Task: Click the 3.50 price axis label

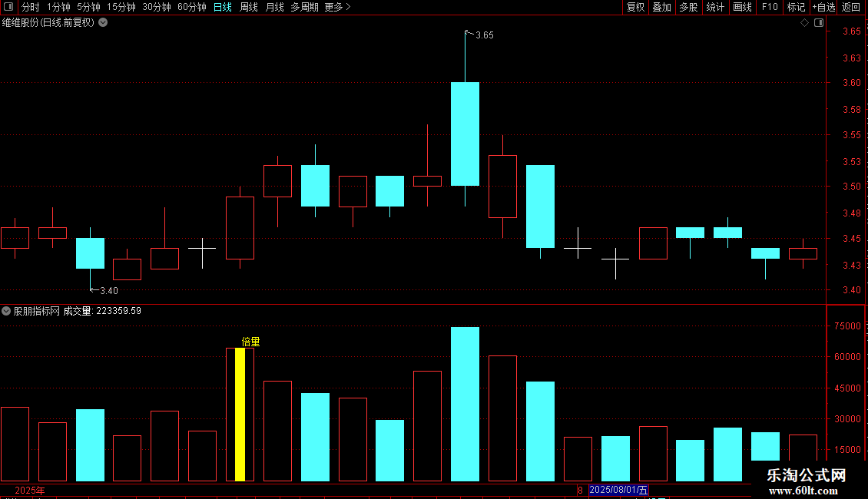Action: pos(851,187)
